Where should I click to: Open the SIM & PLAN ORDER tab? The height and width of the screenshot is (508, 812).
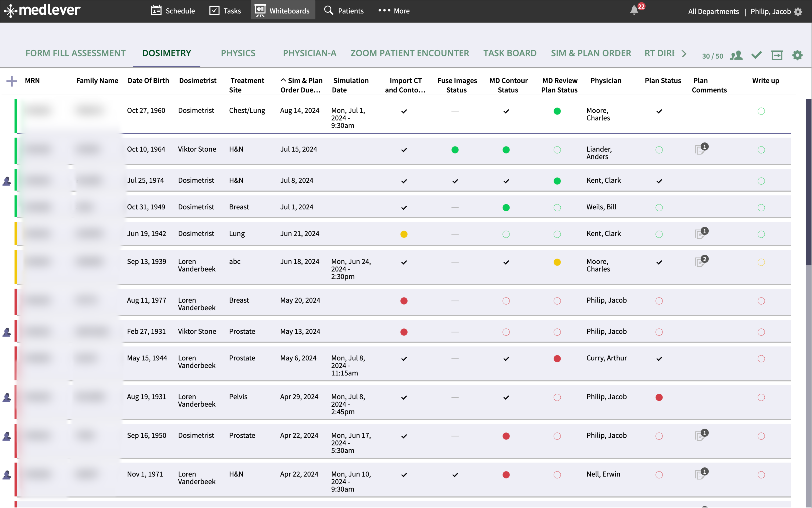pyautogui.click(x=591, y=53)
